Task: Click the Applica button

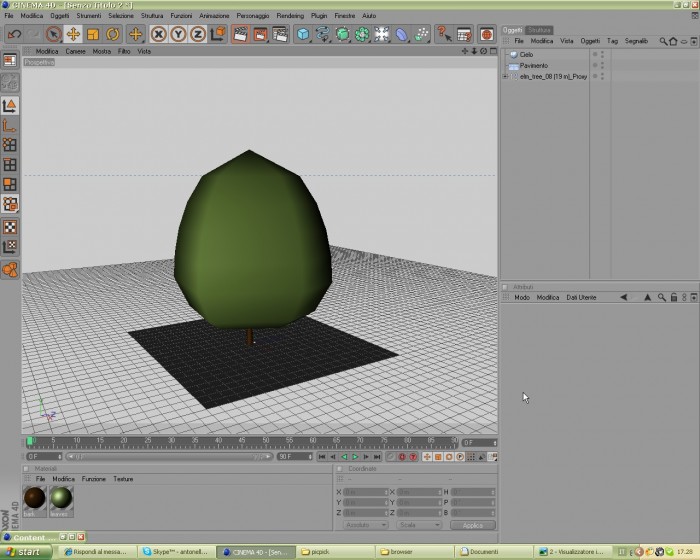Action: (473, 525)
